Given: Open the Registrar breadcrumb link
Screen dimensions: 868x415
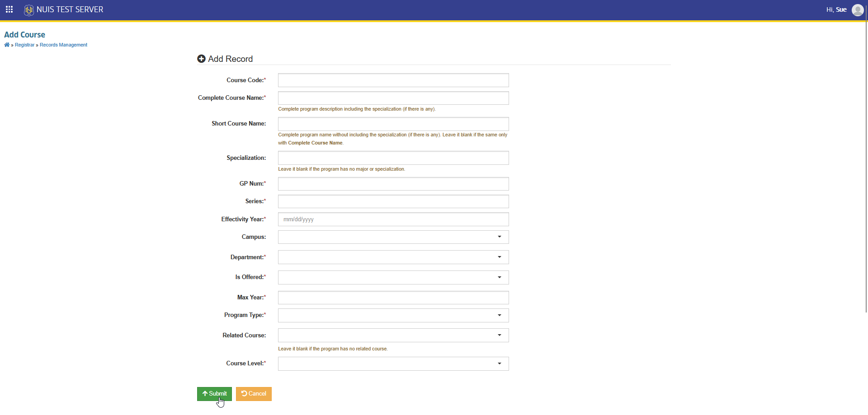Looking at the screenshot, I should click(24, 45).
